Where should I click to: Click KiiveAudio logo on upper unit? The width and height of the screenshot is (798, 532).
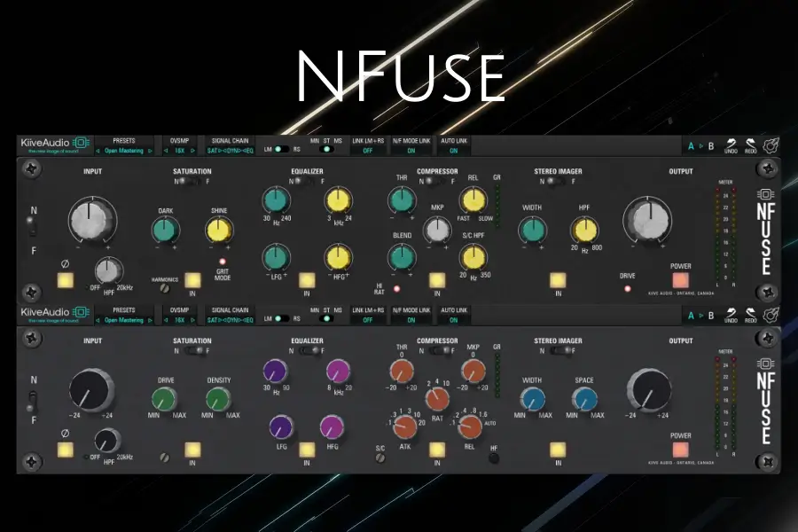click(x=55, y=145)
